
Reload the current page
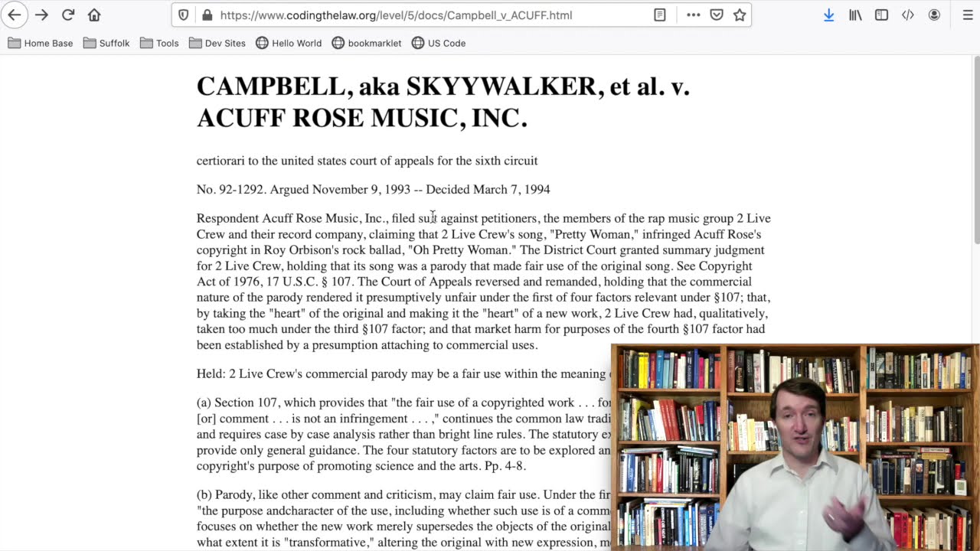[x=68, y=15]
